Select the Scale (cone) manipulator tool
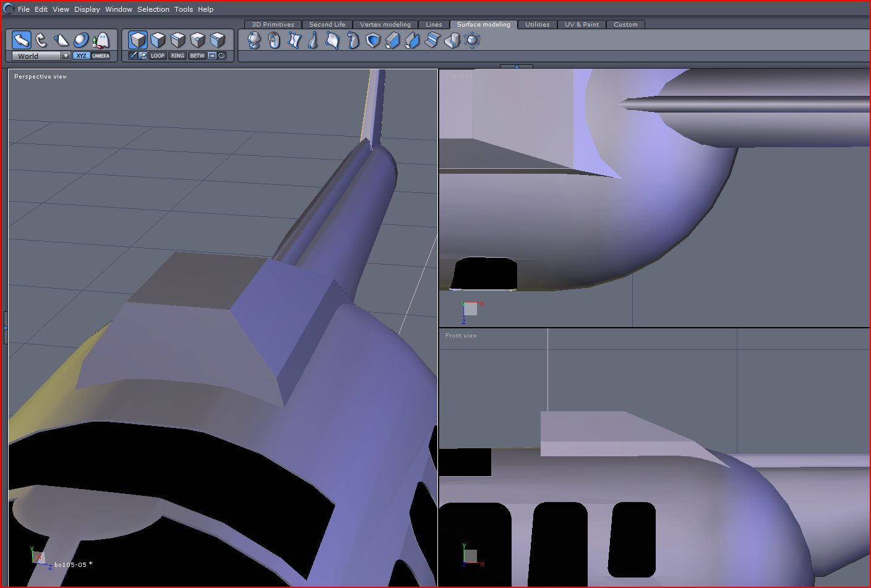Screen dimensions: 871x588 click(x=61, y=40)
